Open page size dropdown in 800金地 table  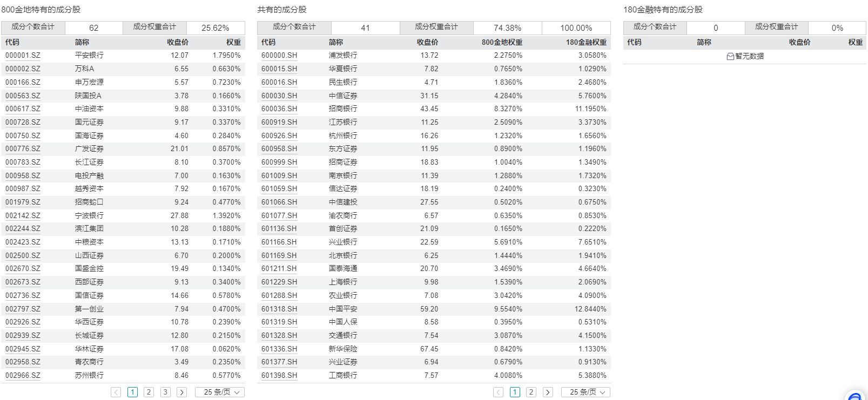pos(220,392)
